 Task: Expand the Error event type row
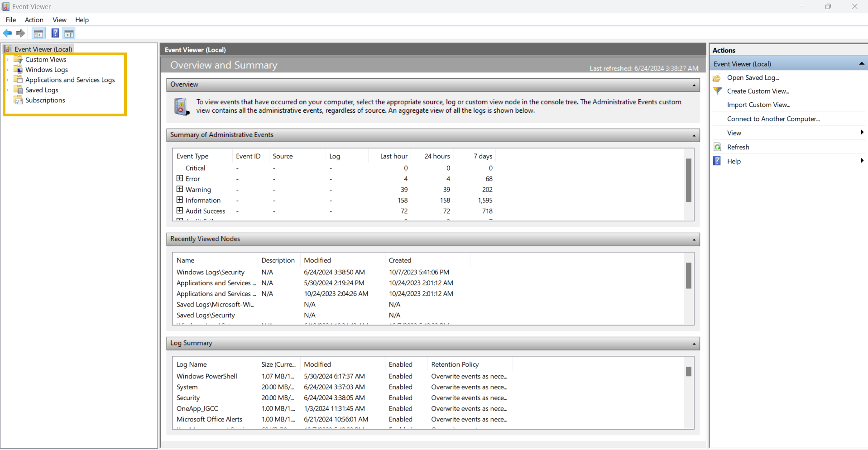tap(180, 178)
